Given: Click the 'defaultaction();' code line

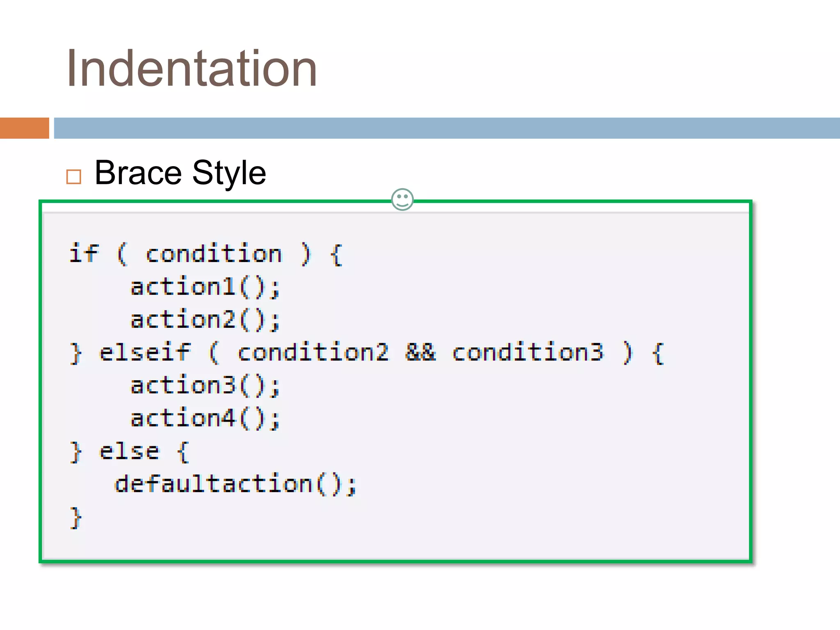Looking at the screenshot, I should (x=235, y=484).
